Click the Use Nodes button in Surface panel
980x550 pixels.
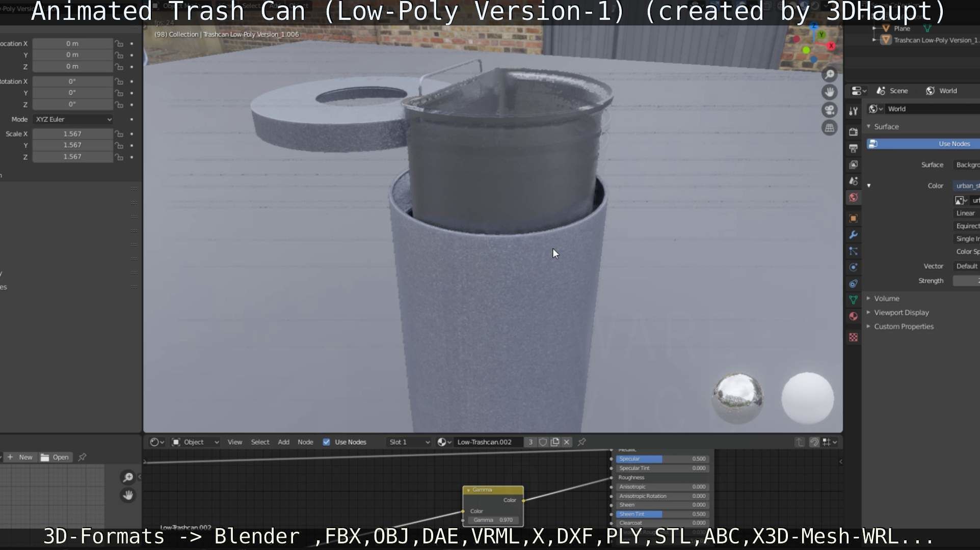923,144
